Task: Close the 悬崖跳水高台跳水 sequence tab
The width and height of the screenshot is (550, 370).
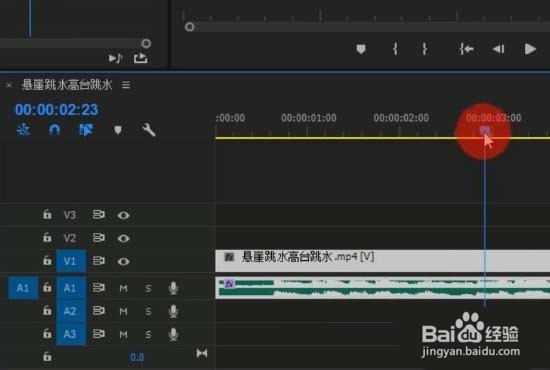Action: [9, 85]
